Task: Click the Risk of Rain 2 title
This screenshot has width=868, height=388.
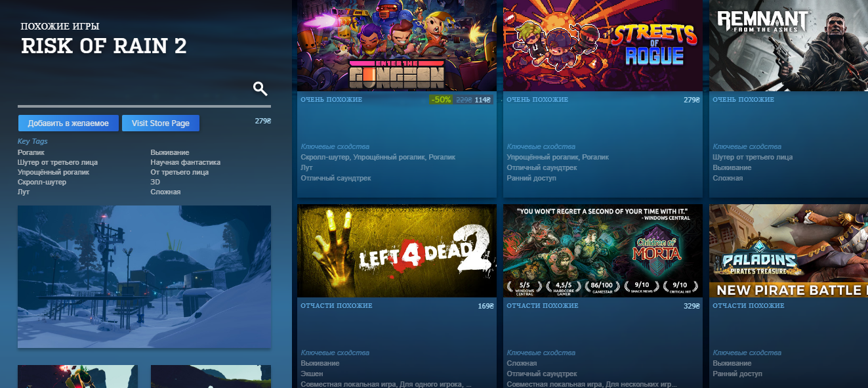Action: [104, 46]
